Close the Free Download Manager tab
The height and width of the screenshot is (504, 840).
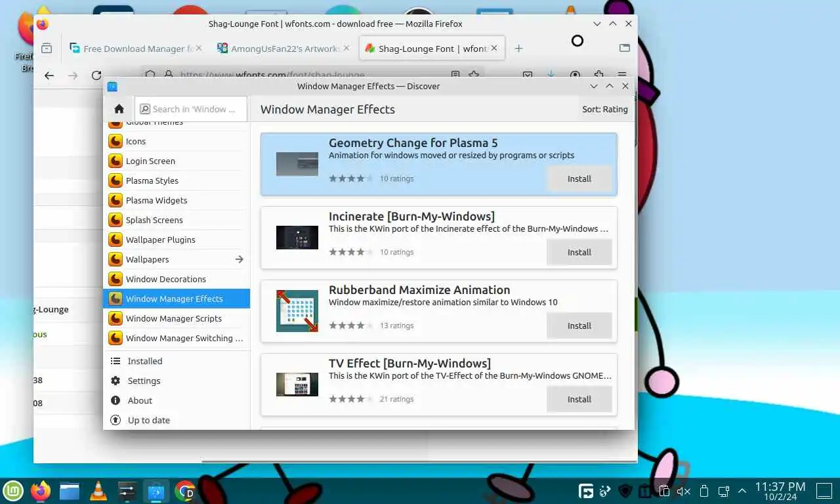pos(199,48)
